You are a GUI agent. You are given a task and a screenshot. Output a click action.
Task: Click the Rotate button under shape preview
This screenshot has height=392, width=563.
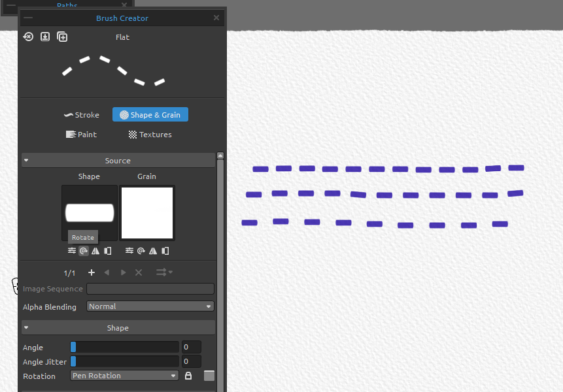tap(82, 237)
